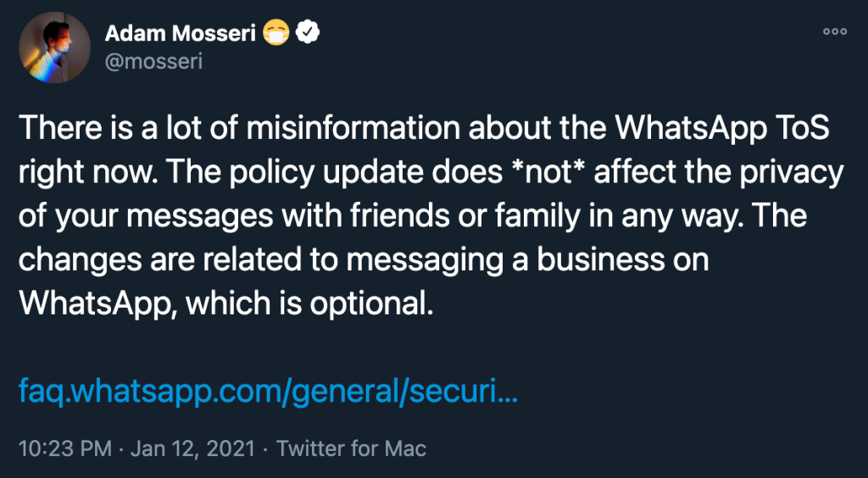Click the Twitter for Mac source label
This screenshot has height=478, width=868.
[x=351, y=448]
